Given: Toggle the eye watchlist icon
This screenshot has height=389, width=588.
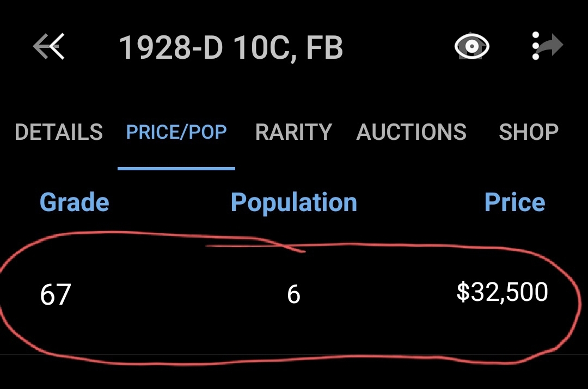Looking at the screenshot, I should [471, 46].
